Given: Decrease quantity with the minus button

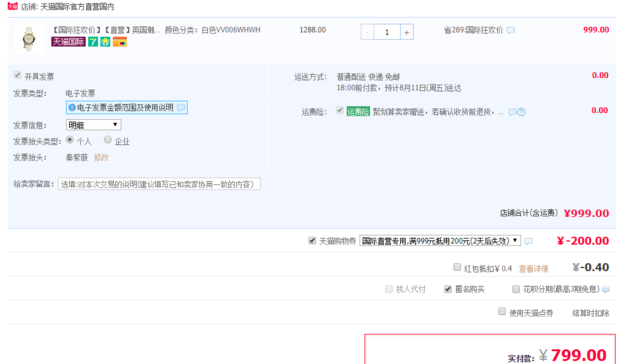Looking at the screenshot, I should [367, 32].
